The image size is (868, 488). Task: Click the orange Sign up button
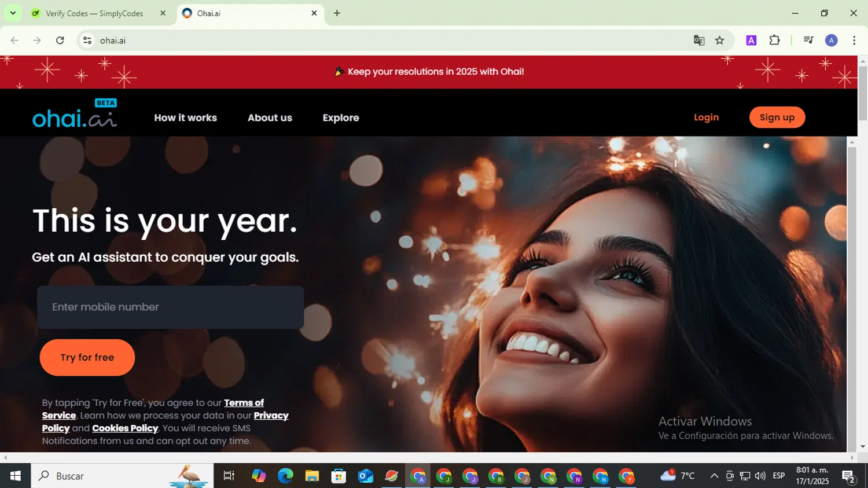click(777, 118)
